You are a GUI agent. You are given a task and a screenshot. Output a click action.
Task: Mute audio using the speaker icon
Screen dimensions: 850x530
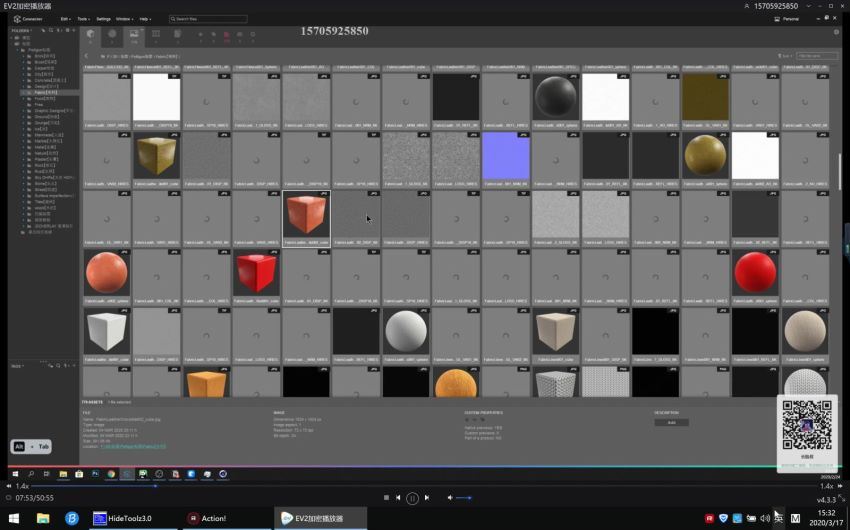coord(450,497)
